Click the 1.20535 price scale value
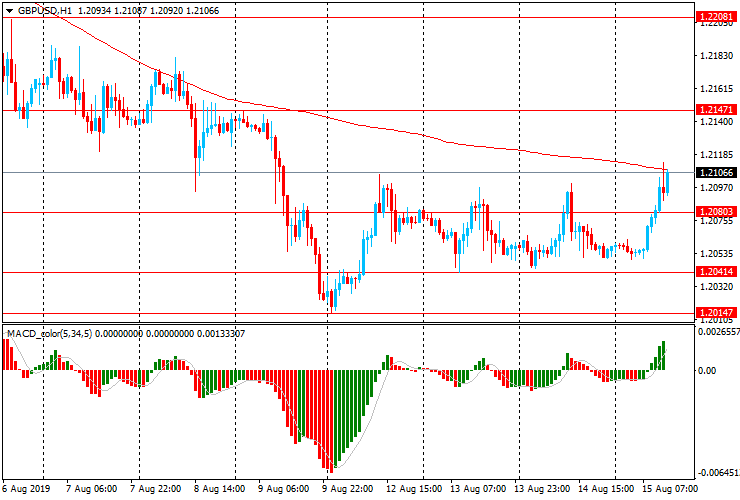 click(716, 254)
